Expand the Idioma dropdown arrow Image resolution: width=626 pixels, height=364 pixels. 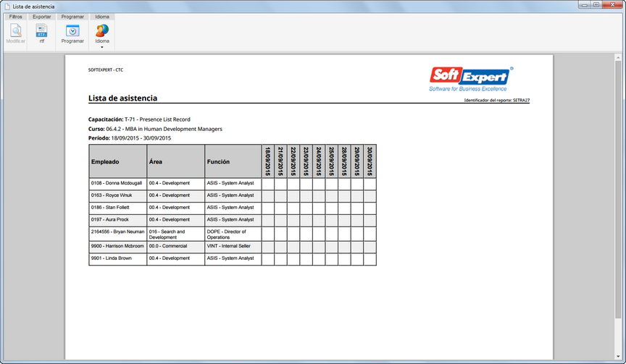(x=102, y=47)
